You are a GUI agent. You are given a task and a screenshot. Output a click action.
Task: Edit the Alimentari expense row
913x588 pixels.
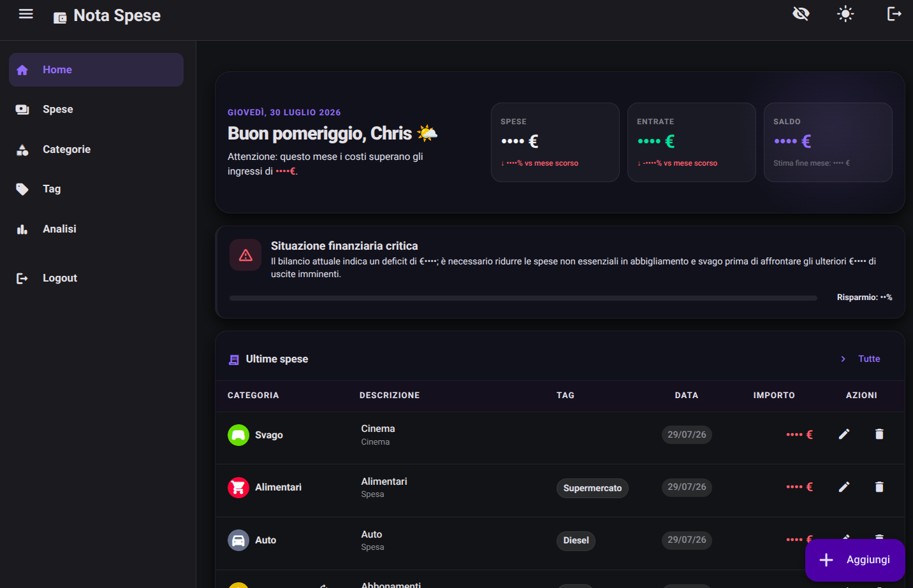[844, 487]
